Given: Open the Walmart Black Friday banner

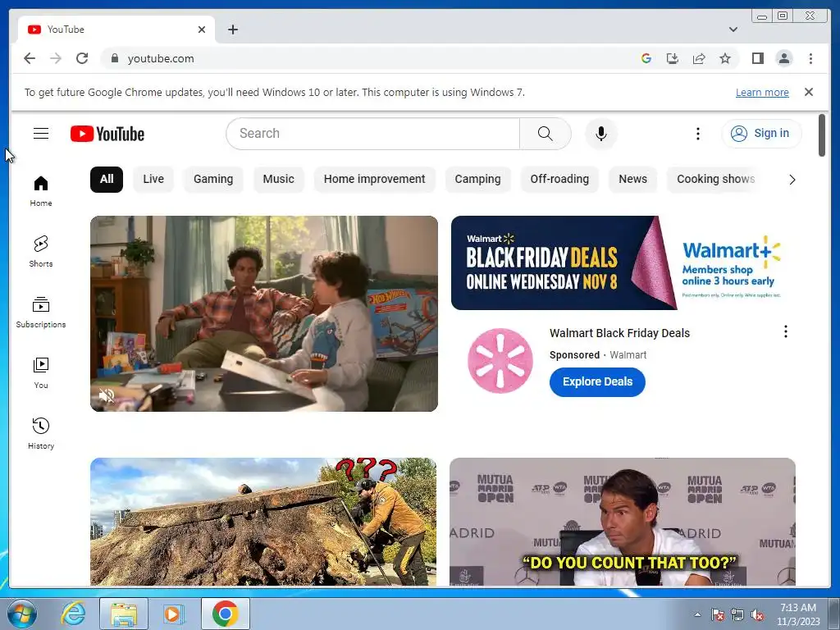Looking at the screenshot, I should pyautogui.click(x=623, y=262).
